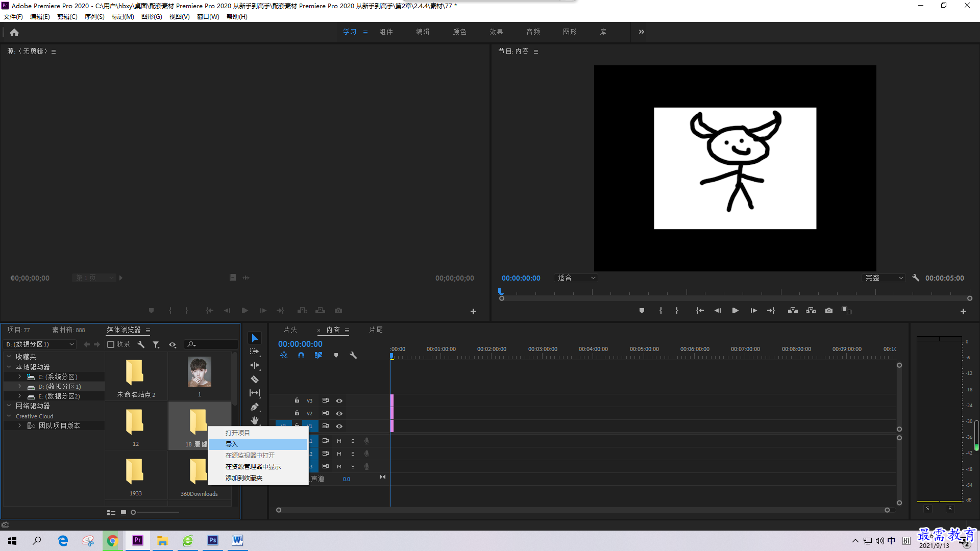The image size is (980, 551).
Task: Toggle insert sequences as nests
Action: (x=284, y=355)
